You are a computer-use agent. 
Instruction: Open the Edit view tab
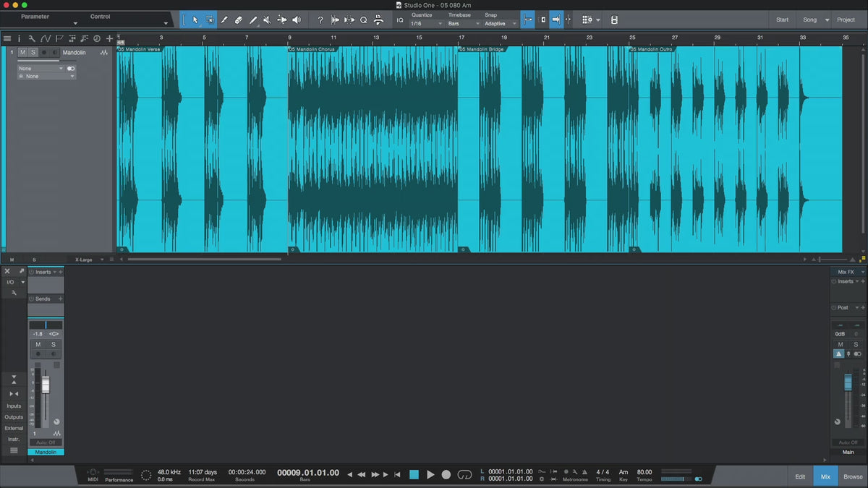coord(800,476)
